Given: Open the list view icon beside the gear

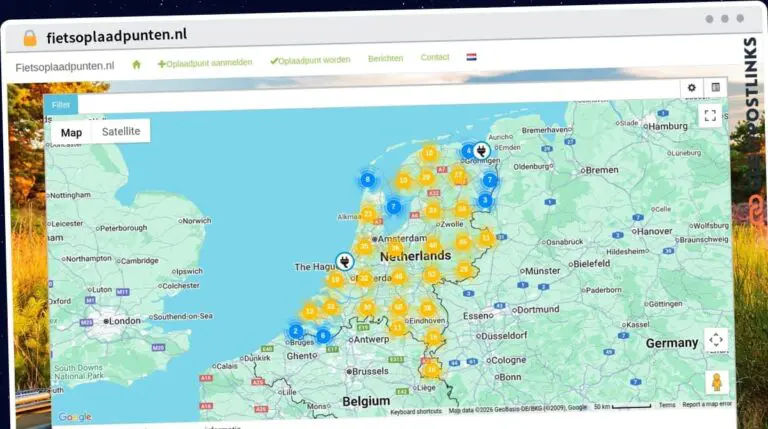Looking at the screenshot, I should pyautogui.click(x=715, y=88).
